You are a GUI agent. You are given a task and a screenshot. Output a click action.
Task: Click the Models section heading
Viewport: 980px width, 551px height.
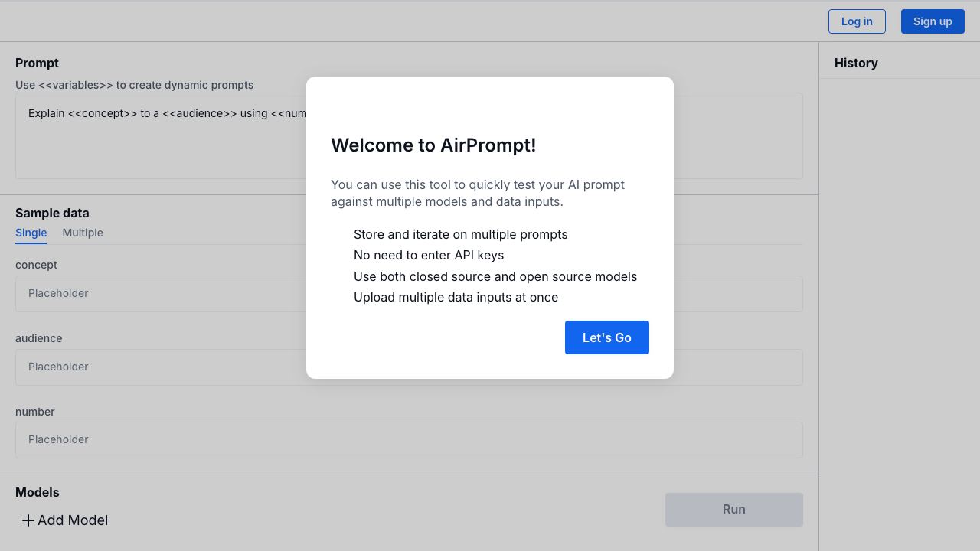(x=38, y=492)
